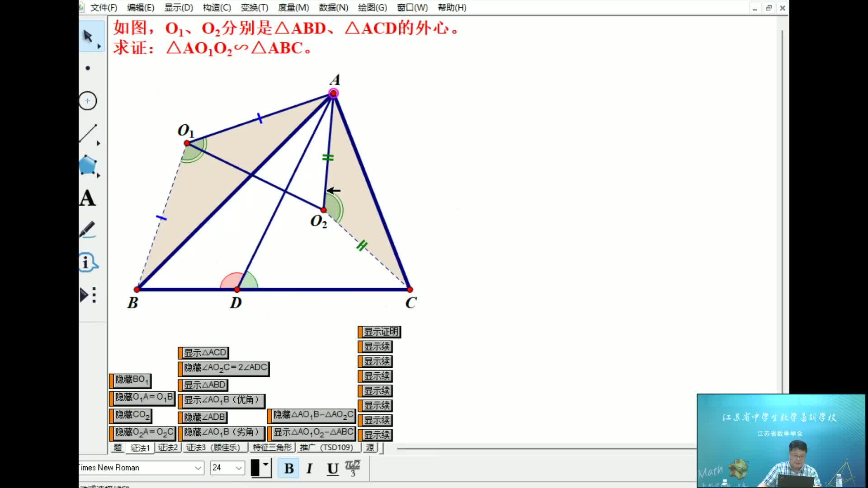
Task: Open the Custom tools menu
Action: pyautogui.click(x=88, y=295)
